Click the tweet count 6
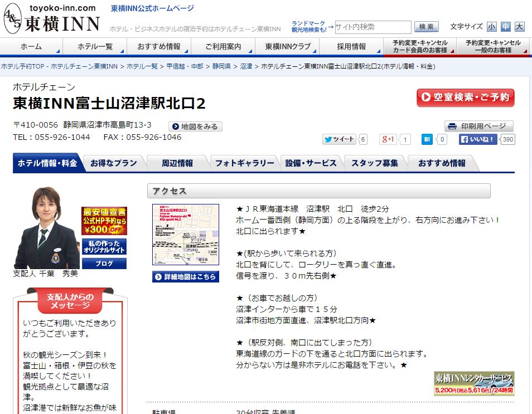The width and height of the screenshot is (532, 414). [363, 139]
